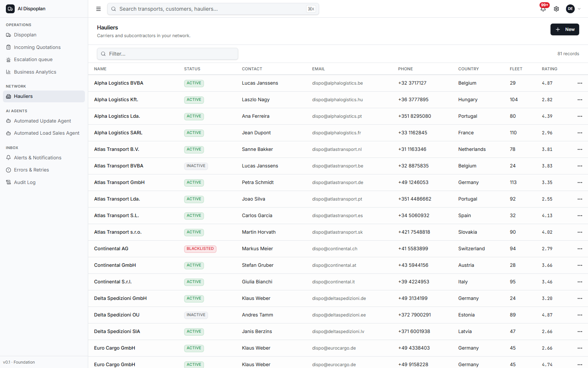Open three-dot menu for Alpha Logistics BVBA
588x368 pixels.
coord(580,83)
